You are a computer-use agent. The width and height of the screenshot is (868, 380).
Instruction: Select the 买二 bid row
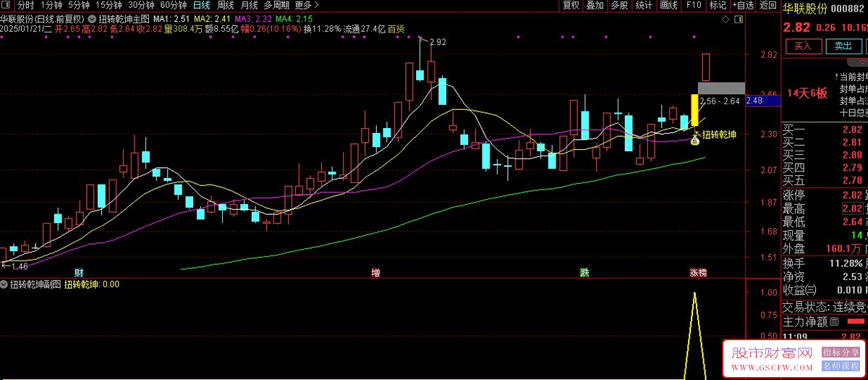tap(825, 143)
